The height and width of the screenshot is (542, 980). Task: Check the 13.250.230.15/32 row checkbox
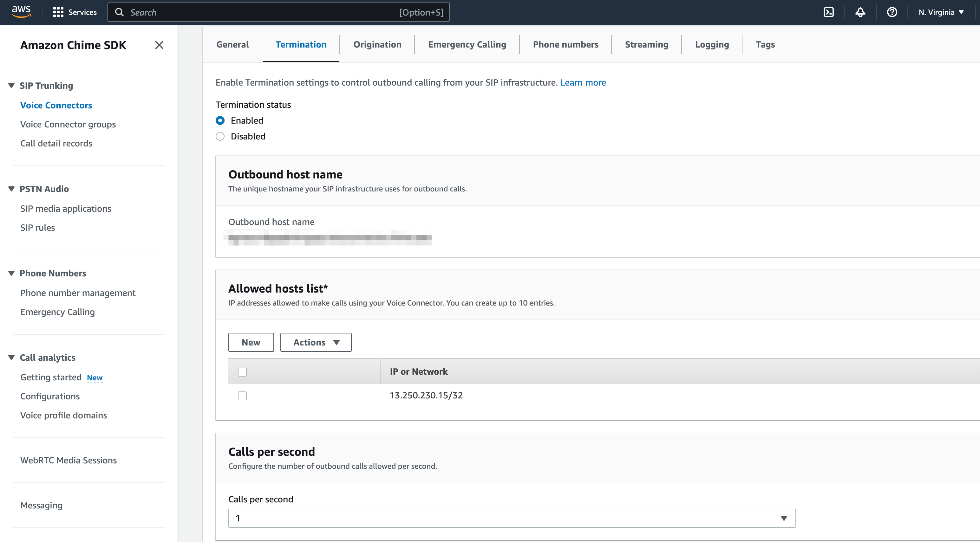click(x=242, y=396)
